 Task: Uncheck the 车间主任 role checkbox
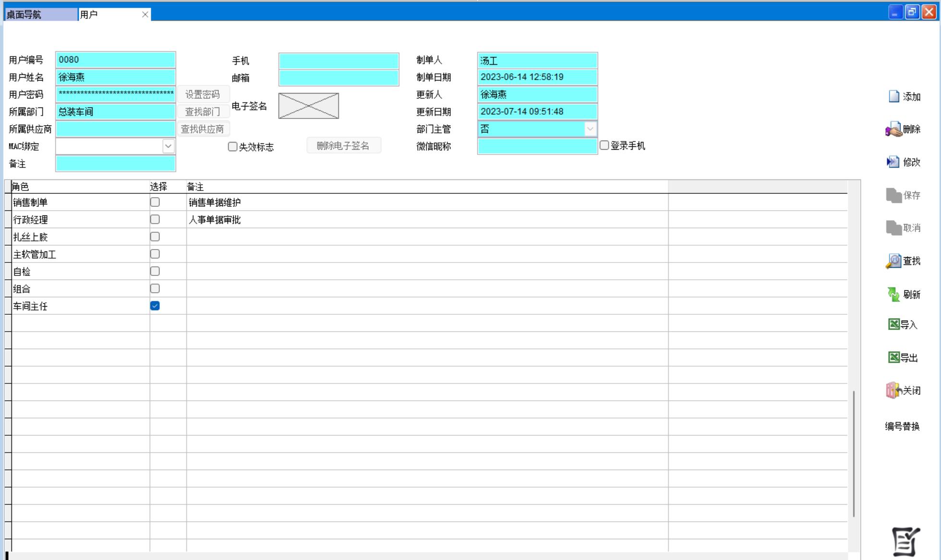[155, 306]
